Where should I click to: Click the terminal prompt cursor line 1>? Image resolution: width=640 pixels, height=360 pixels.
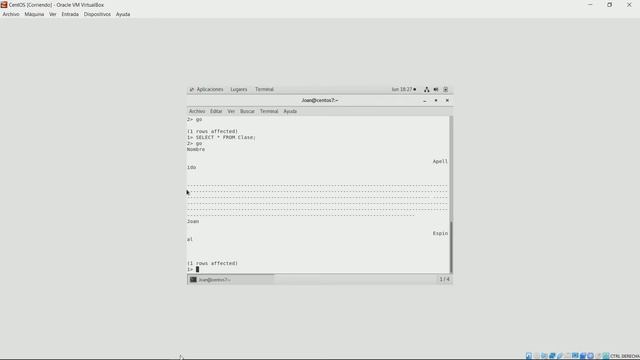(193, 269)
